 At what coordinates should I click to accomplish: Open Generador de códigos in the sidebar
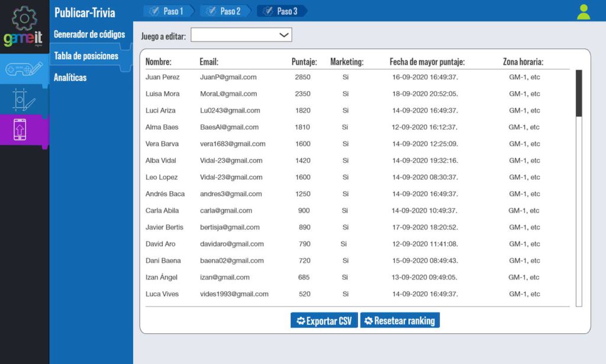tap(89, 34)
